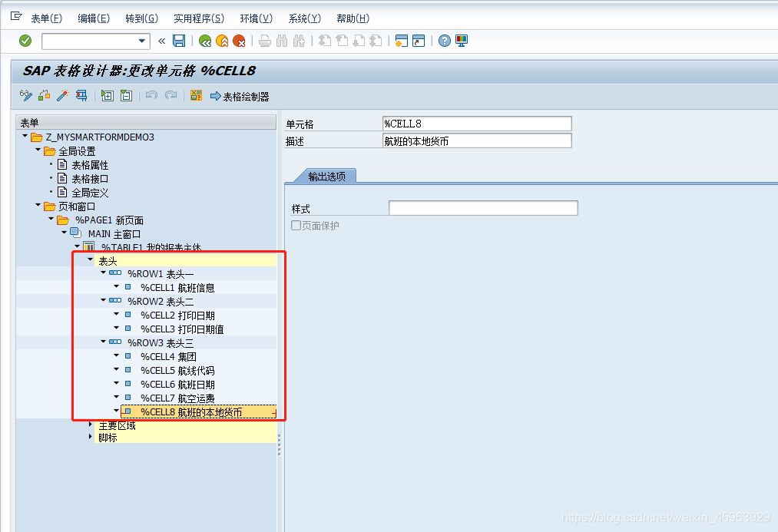Collapse the %ROW2 表头二 row node
778x532 pixels.
[103, 300]
